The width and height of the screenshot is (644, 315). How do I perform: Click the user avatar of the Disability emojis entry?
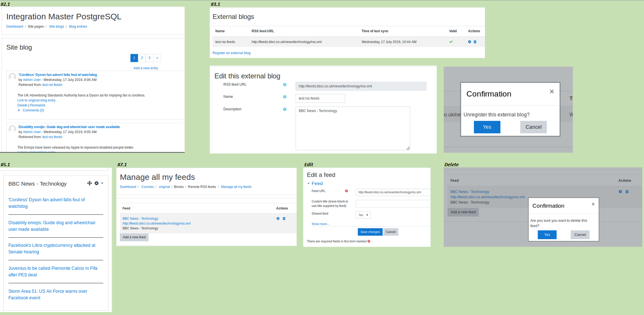[12, 129]
